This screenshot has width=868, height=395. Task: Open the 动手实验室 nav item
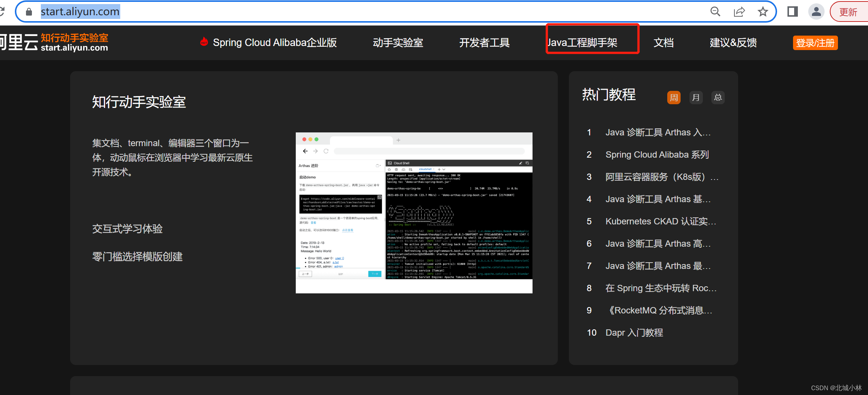(x=398, y=43)
